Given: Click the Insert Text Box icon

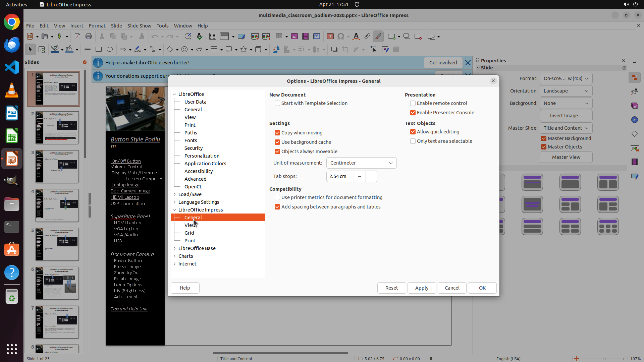Looking at the screenshot, I should click(x=330, y=37).
